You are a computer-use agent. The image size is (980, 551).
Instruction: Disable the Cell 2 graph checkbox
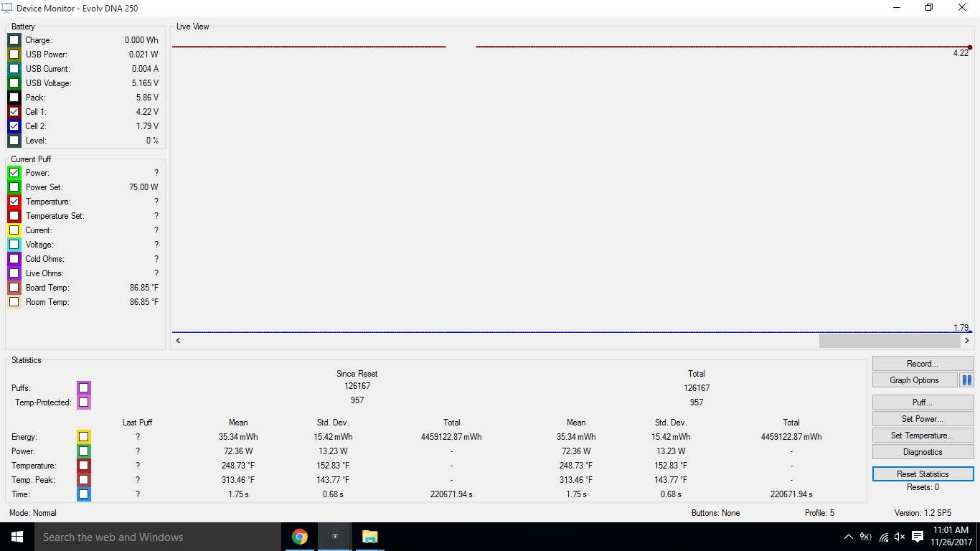coord(14,126)
